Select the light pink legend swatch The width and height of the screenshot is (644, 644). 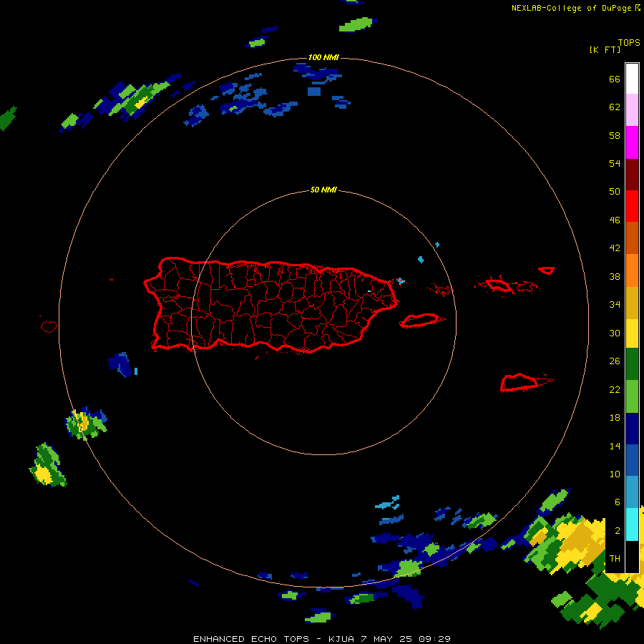pyautogui.click(x=632, y=110)
